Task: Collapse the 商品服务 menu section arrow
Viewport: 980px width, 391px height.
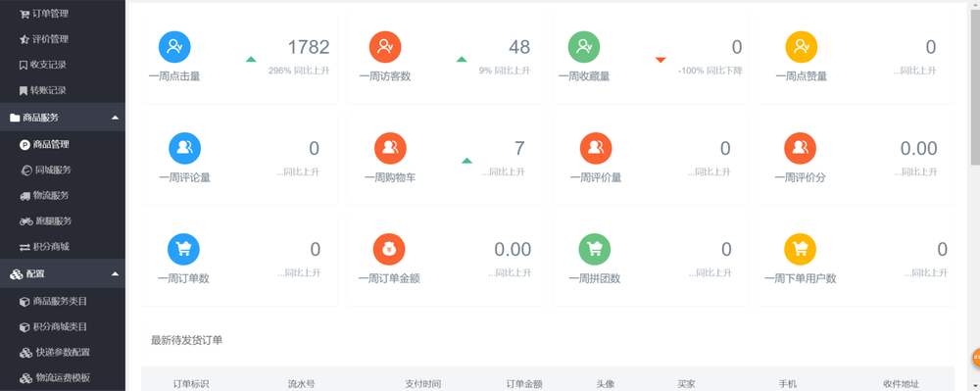Action: pyautogui.click(x=115, y=118)
